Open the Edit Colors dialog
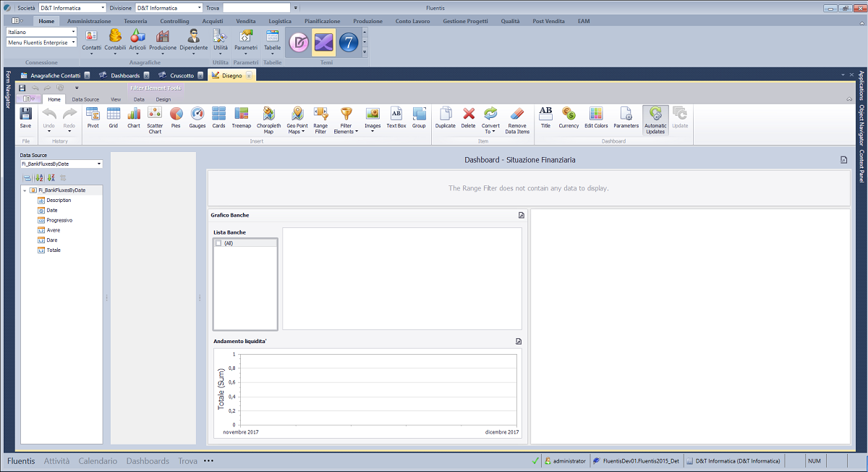868x472 pixels. (596, 117)
